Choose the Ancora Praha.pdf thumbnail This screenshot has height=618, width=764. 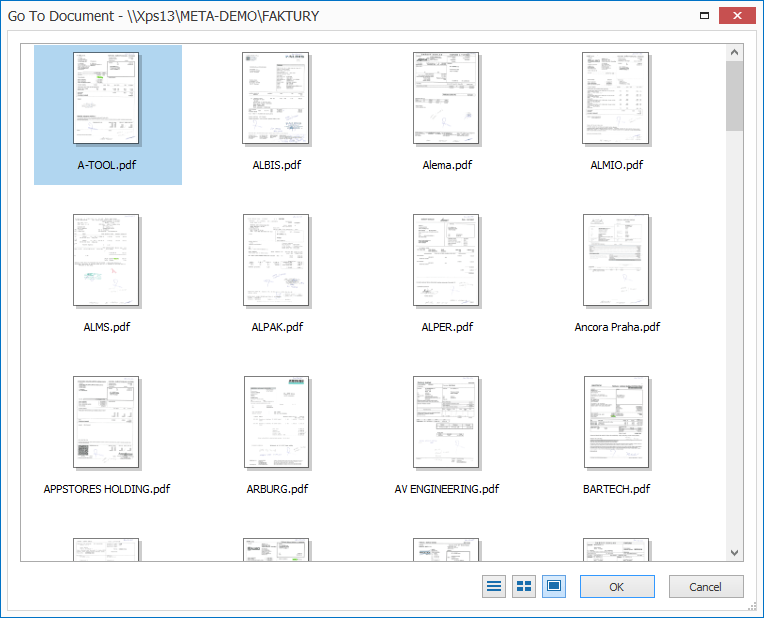(616, 260)
